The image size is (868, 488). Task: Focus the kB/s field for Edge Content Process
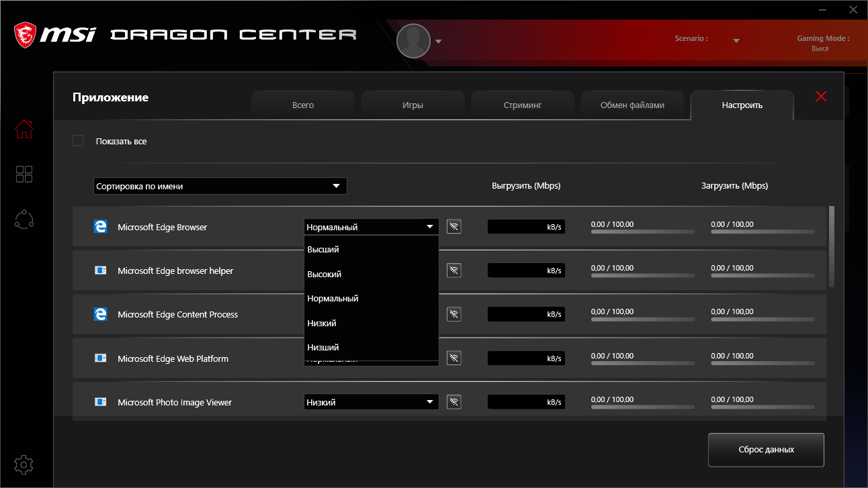pyautogui.click(x=526, y=314)
